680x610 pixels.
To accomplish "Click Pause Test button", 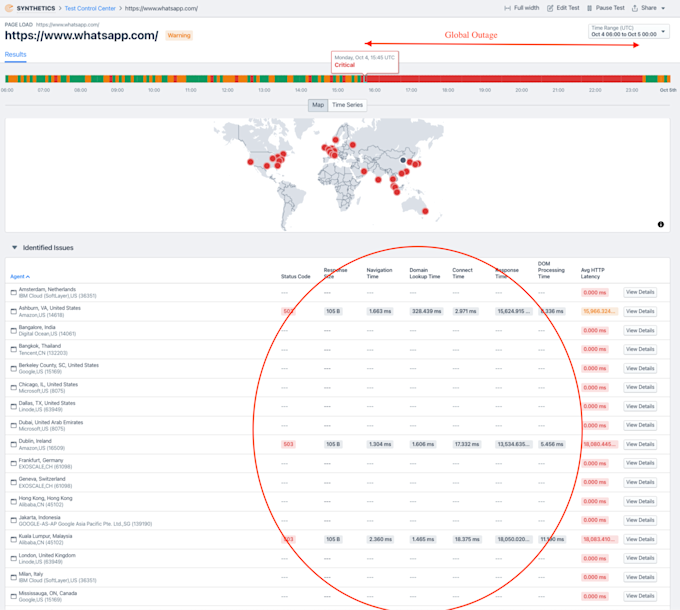I will [x=606, y=8].
